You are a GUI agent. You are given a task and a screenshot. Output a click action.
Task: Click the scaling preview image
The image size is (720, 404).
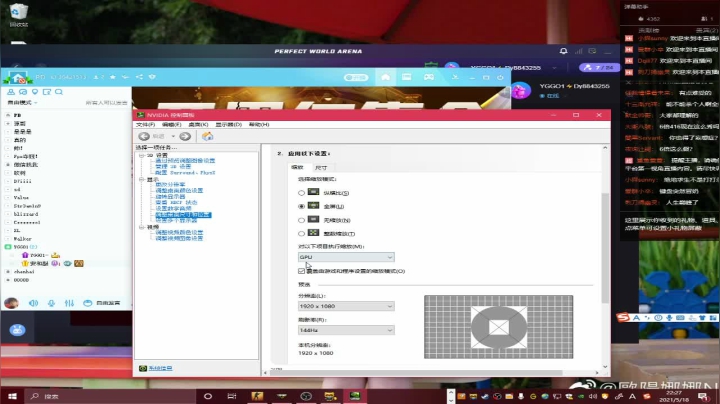click(499, 327)
